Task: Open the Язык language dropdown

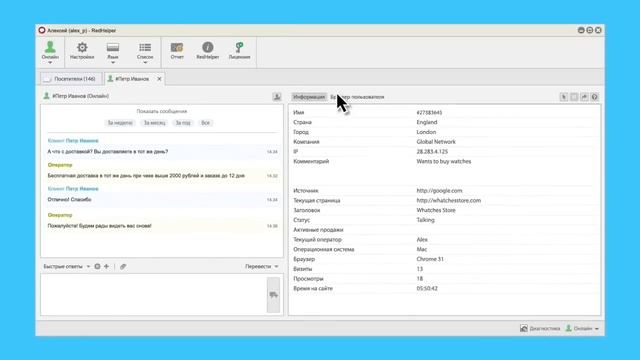Action: 113,53
